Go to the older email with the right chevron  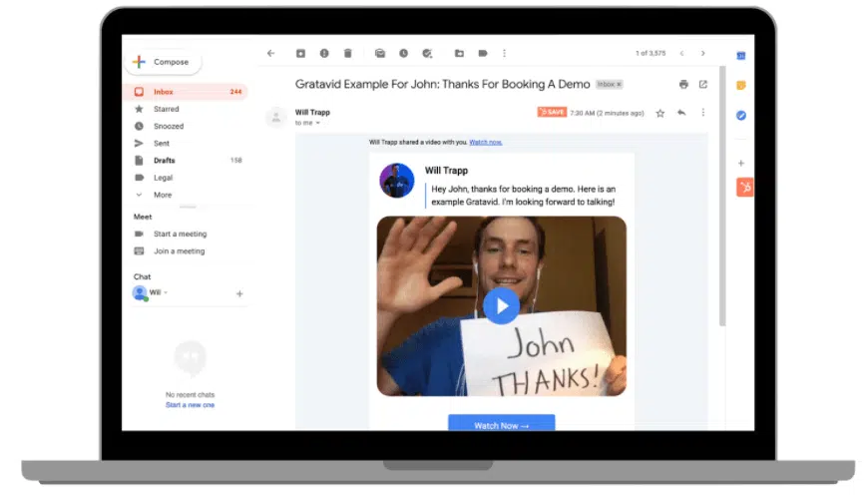point(703,53)
